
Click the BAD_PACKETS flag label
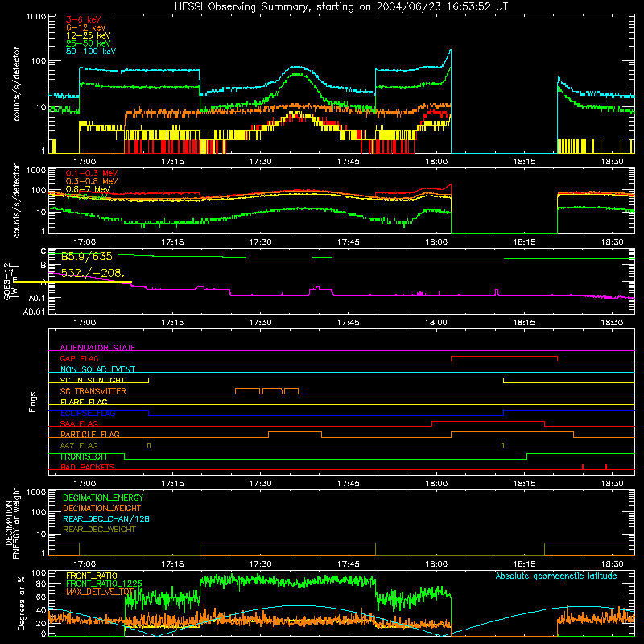88,467
